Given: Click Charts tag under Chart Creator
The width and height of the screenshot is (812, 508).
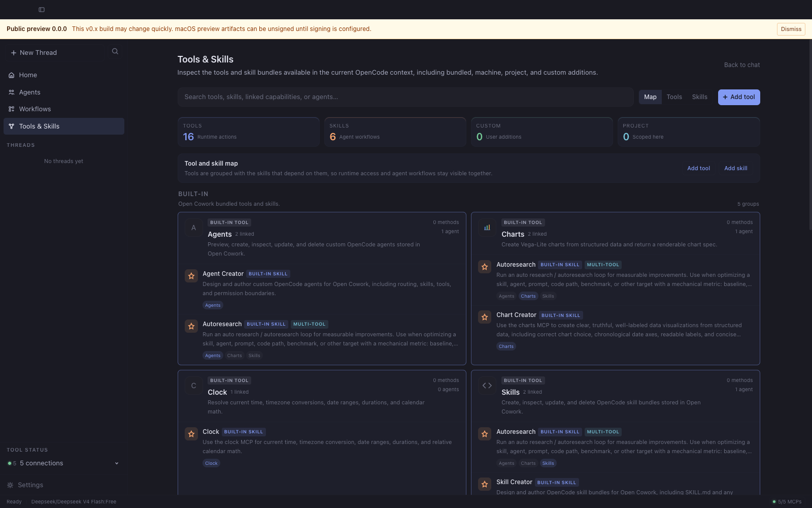Looking at the screenshot, I should tap(506, 346).
